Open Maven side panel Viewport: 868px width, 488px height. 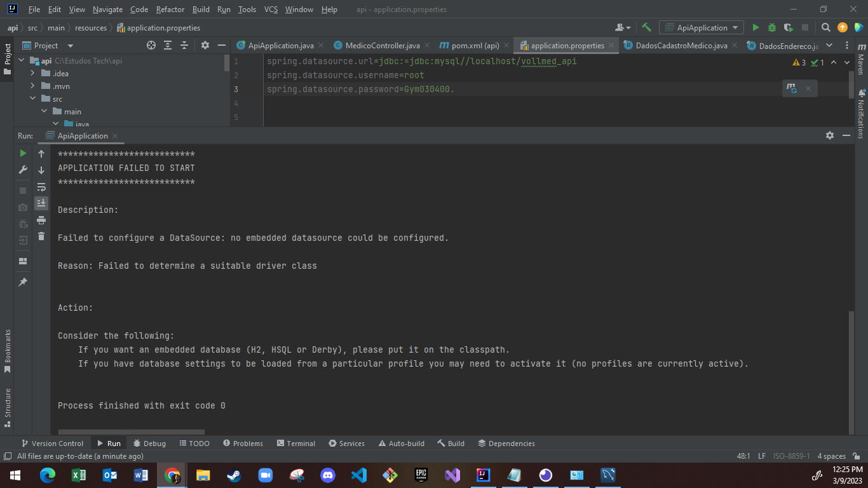pos(861,59)
